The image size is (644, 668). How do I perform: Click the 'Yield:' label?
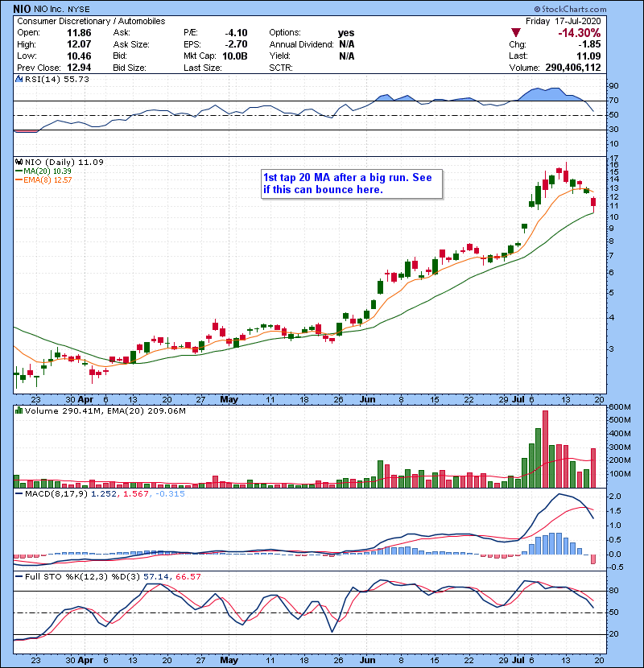click(x=279, y=56)
